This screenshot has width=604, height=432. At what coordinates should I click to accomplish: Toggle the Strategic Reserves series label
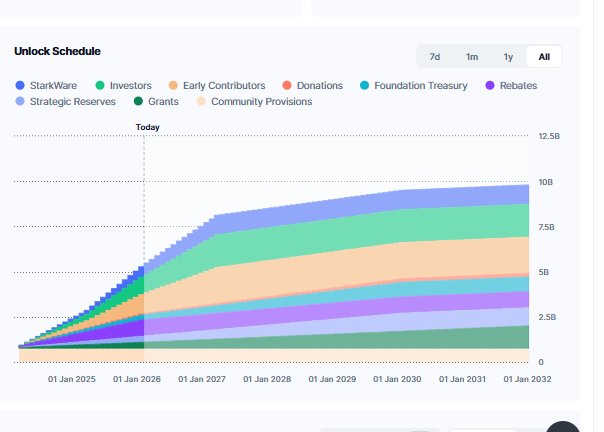pyautogui.click(x=72, y=102)
